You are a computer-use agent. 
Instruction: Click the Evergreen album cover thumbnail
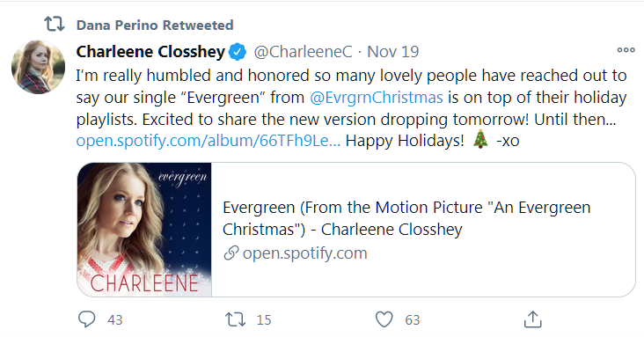pos(144,230)
